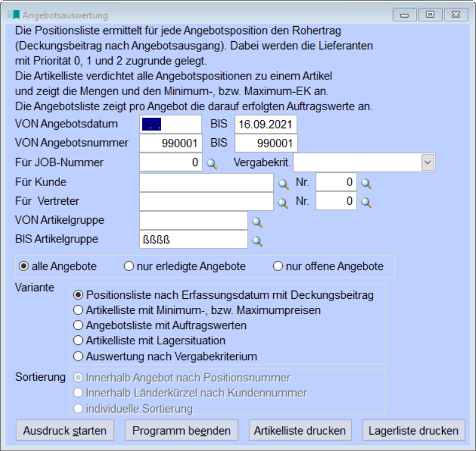
Task: Click the Für Vertreter name input field
Action: tap(207, 201)
